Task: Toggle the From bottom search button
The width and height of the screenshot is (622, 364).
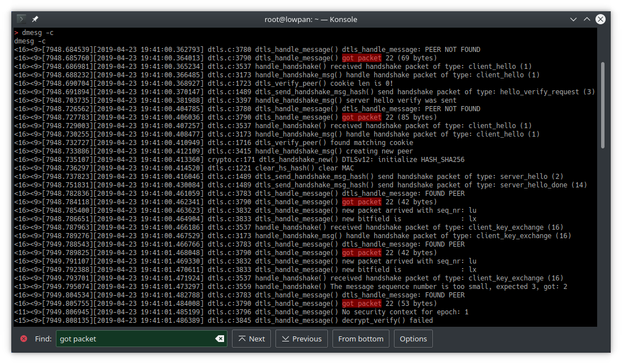Action: [x=361, y=339]
